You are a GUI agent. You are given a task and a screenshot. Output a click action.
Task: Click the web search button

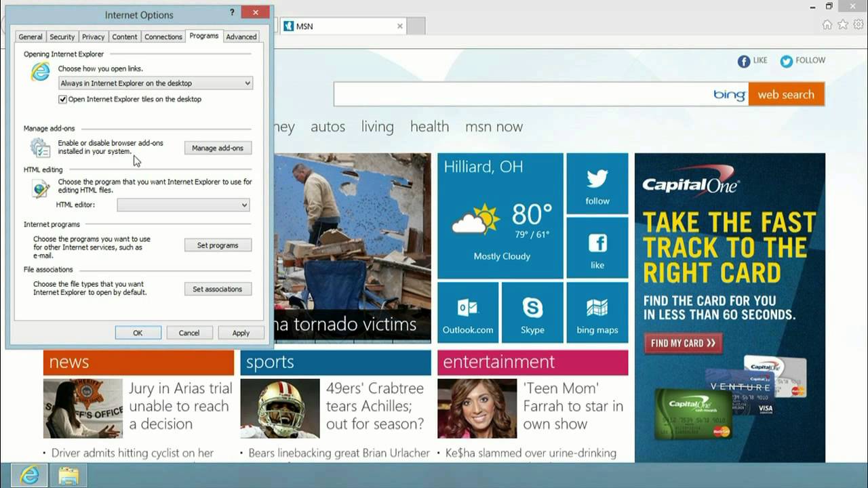pyautogui.click(x=786, y=95)
